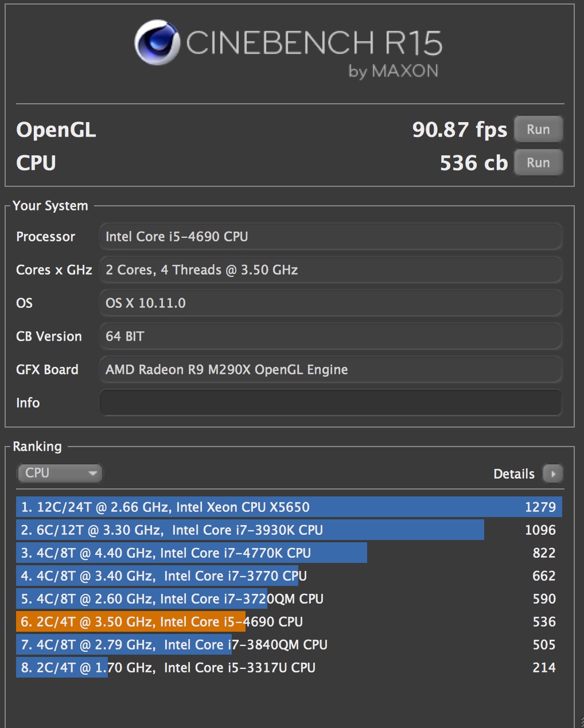The height and width of the screenshot is (728, 584).
Task: Click the OpenGL score 90.87 fps
Action: coord(460,130)
